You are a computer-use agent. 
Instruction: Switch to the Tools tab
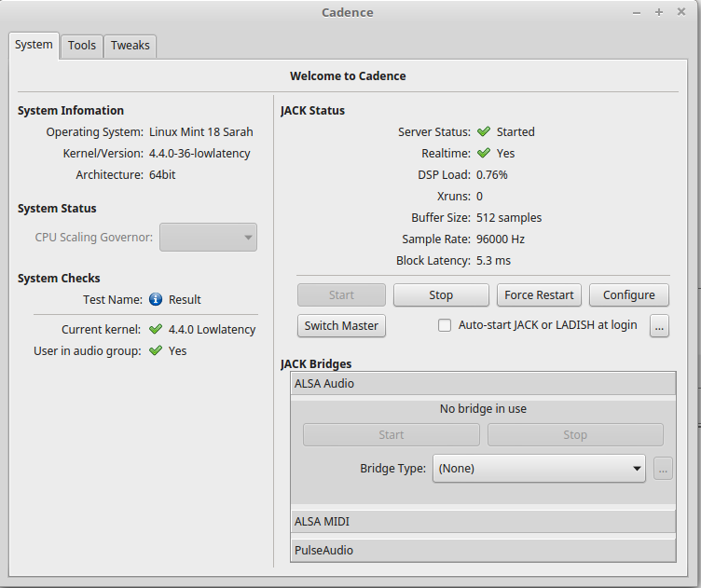point(82,46)
